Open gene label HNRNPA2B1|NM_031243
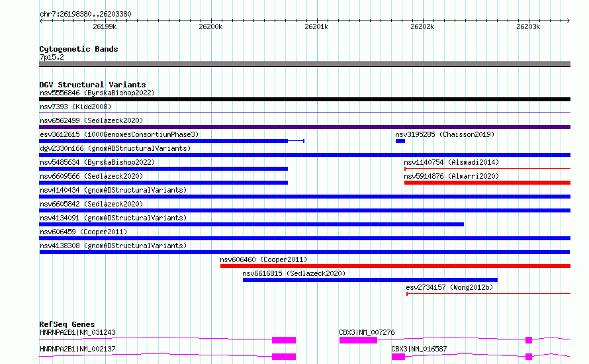Viewport: 589px width, 364px height. (77, 332)
